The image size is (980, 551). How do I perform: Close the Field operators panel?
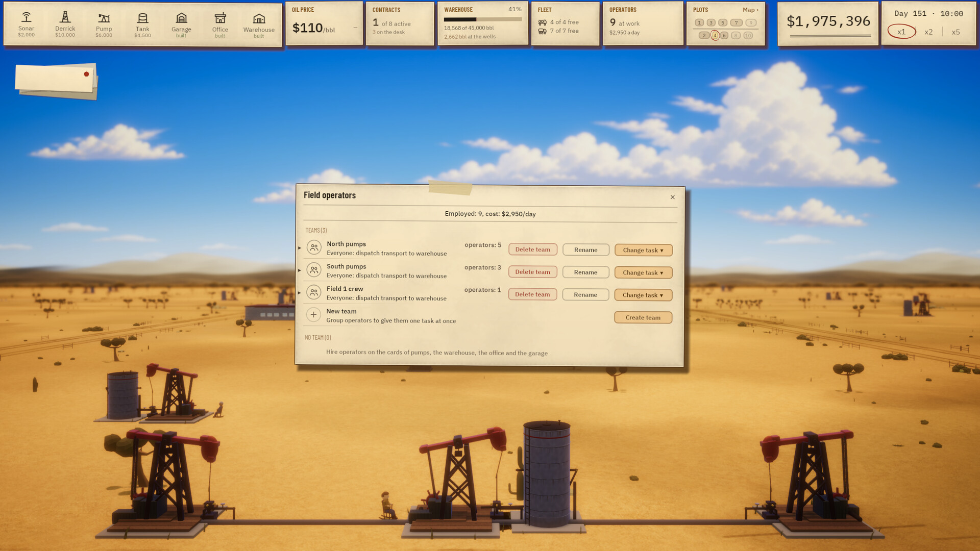coord(673,197)
